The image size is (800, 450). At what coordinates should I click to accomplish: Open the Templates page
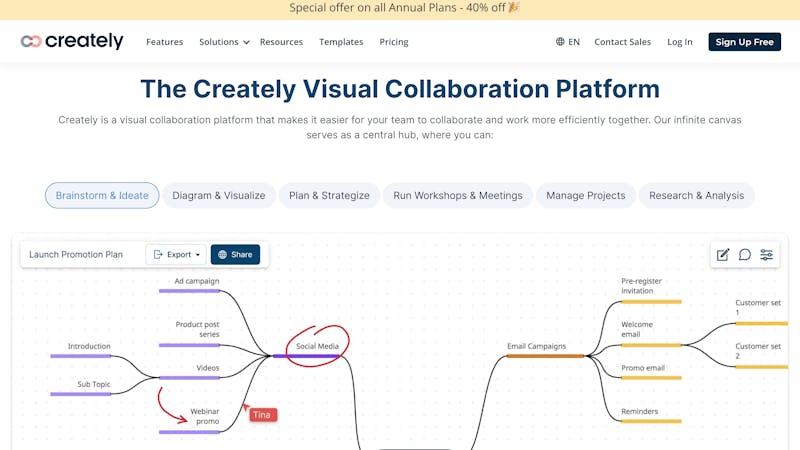click(341, 42)
